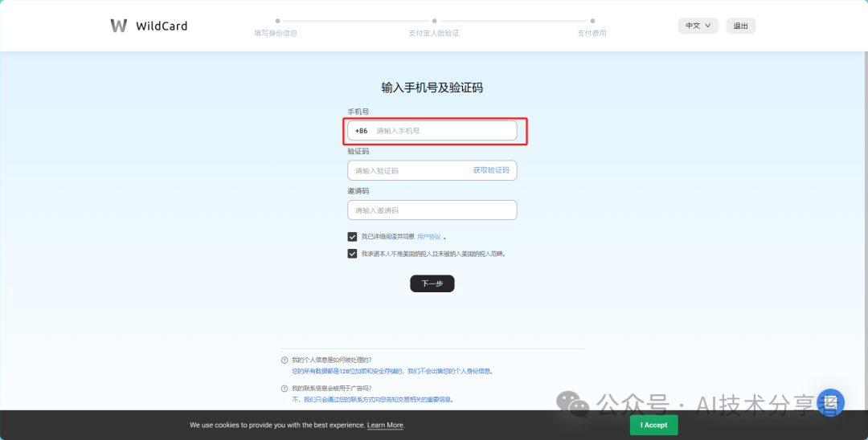This screenshot has width=868, height=440.
Task: Click the 支付宝人脸验证 step dot
Action: 434,22
